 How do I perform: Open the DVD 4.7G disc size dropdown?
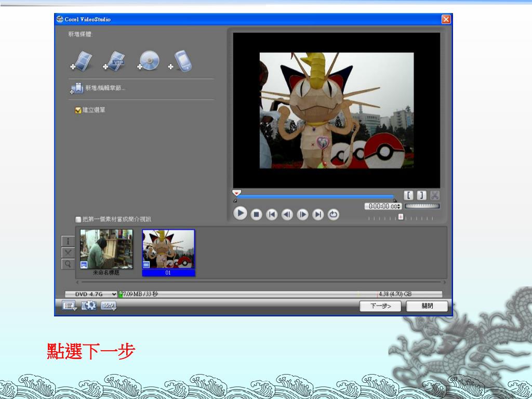[91, 294]
